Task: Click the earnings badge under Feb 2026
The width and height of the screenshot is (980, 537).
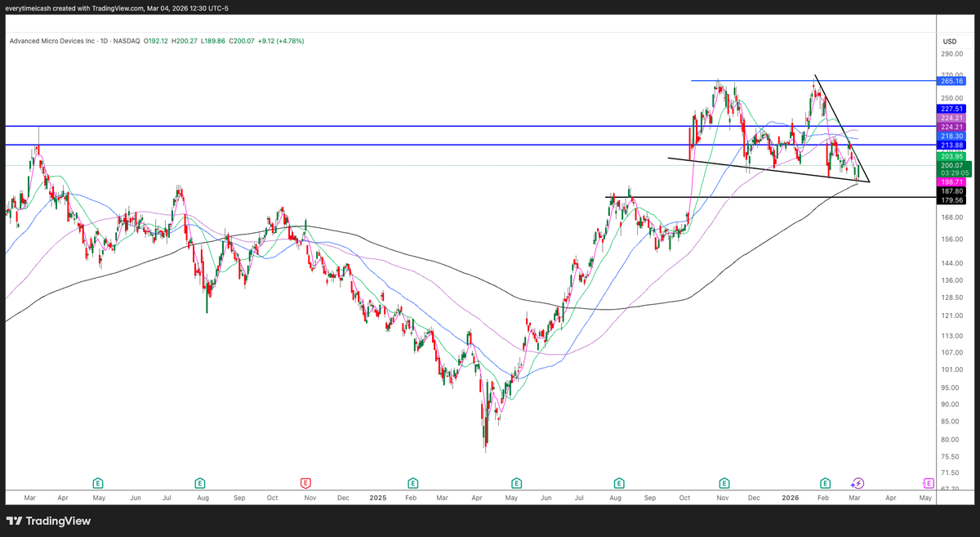Action: point(824,483)
